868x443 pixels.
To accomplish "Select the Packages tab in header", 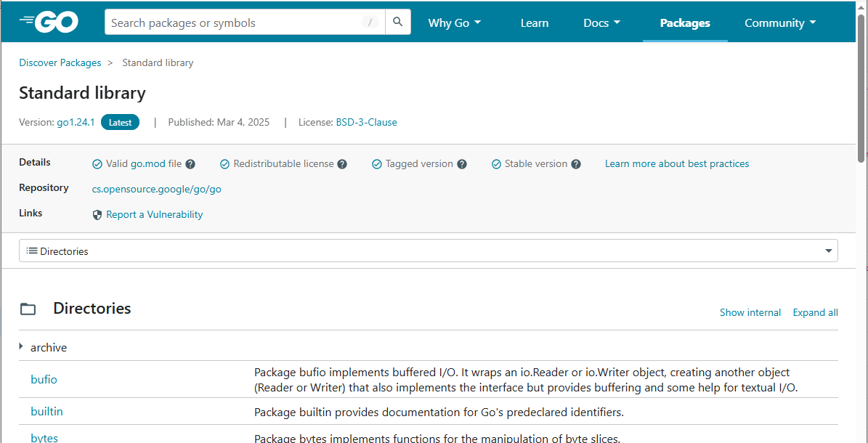I will coord(684,23).
